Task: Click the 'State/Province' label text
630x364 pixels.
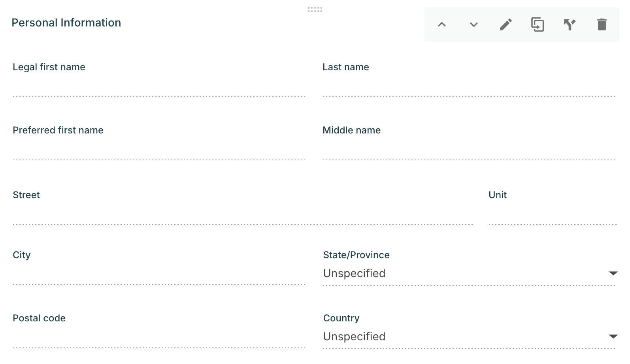Action: 356,255
